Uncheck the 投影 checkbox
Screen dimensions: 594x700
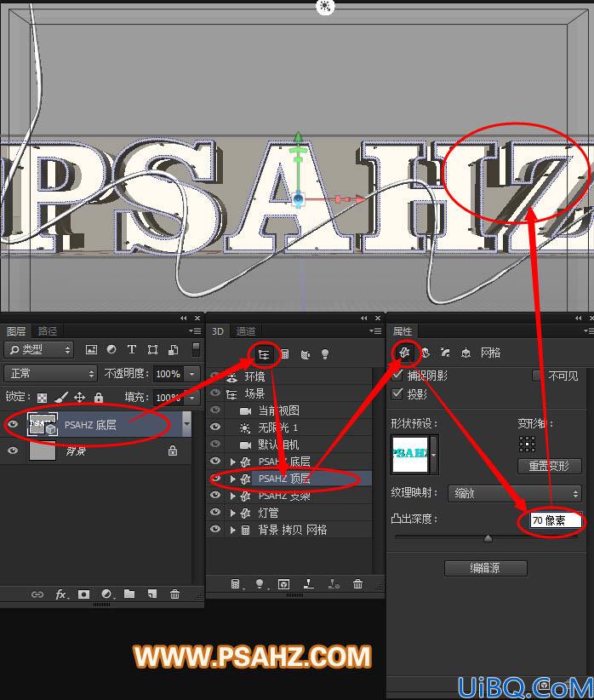point(397,393)
